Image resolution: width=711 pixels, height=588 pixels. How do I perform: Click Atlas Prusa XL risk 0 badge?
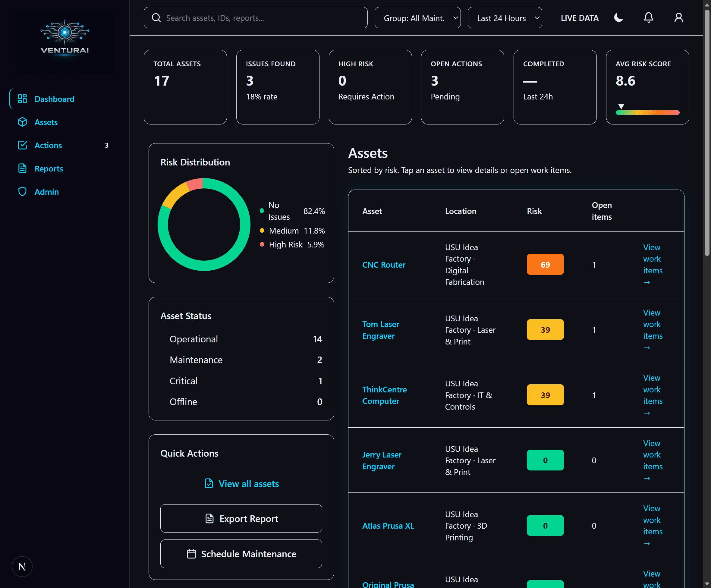[x=545, y=525]
